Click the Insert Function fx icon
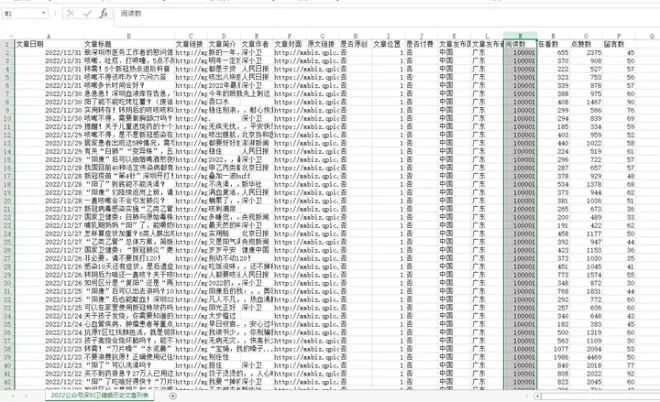Screen dimensions: 660x402 tap(103, 15)
